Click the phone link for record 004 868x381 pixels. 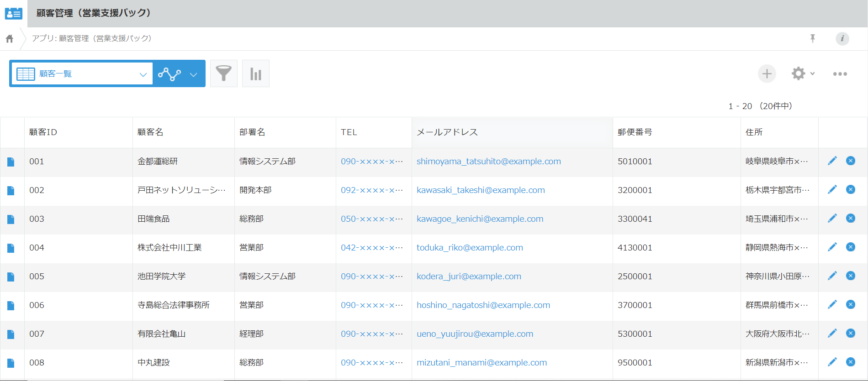[x=371, y=247]
